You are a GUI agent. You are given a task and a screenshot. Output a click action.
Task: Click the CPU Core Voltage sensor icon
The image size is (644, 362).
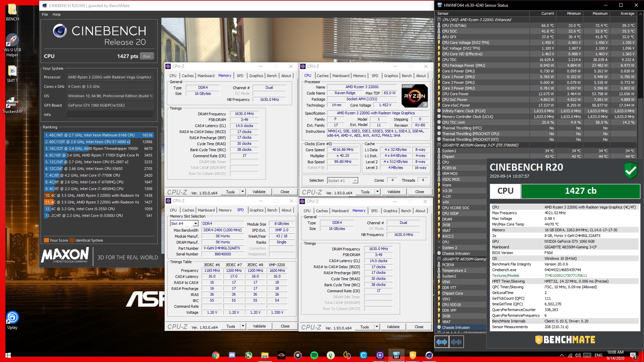(x=439, y=43)
